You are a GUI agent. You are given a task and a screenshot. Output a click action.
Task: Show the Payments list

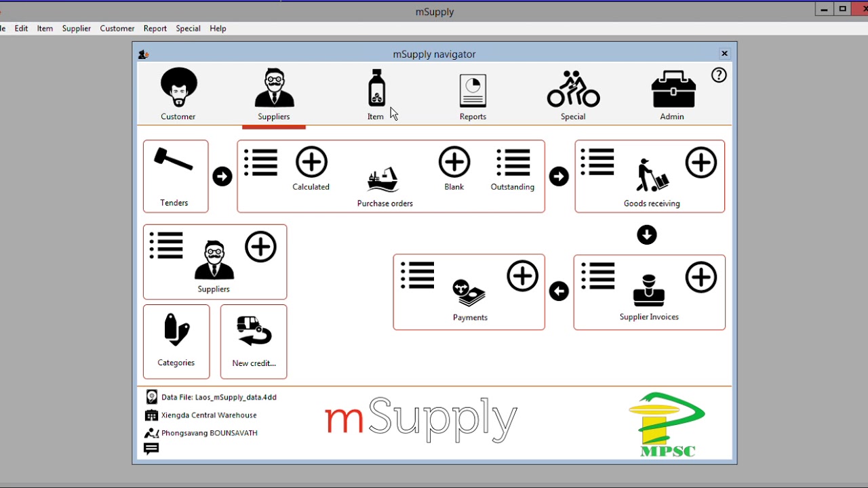click(x=418, y=275)
